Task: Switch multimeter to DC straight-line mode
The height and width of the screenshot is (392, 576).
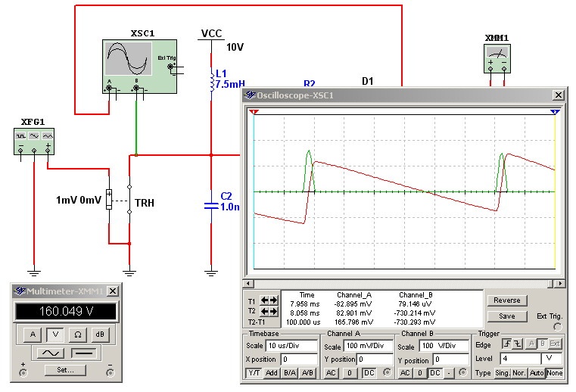Action: [x=83, y=353]
